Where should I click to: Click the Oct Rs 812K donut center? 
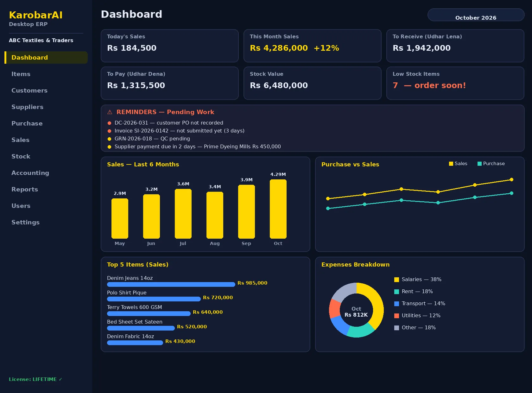(356, 312)
